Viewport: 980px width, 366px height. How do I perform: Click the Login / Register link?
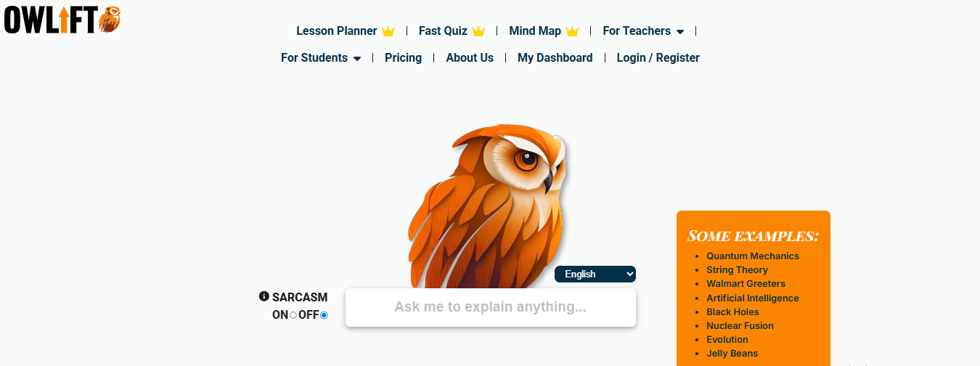point(658,58)
